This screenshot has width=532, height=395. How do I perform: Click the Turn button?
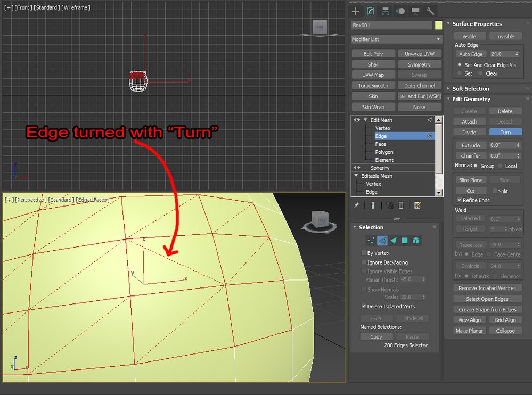click(505, 132)
